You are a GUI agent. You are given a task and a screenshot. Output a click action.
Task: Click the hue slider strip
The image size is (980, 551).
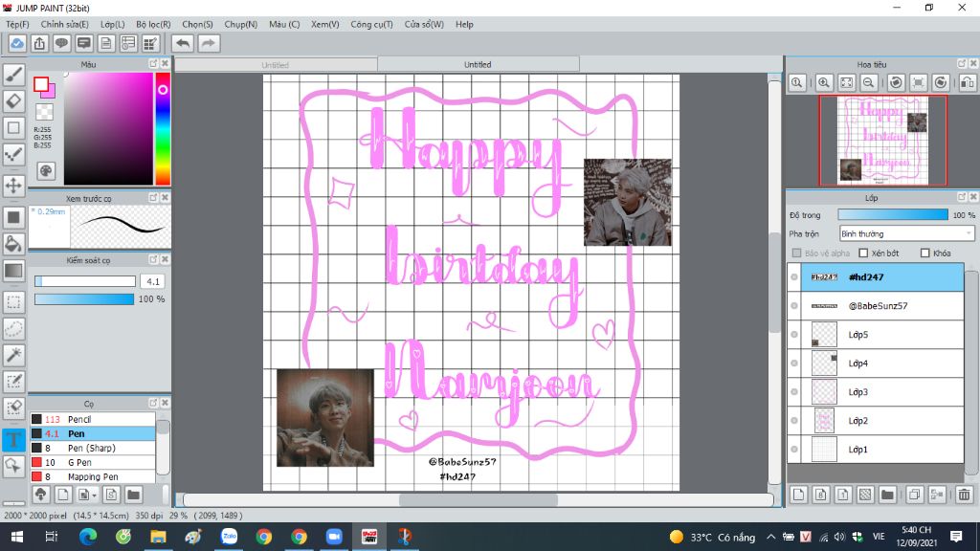coord(163,129)
